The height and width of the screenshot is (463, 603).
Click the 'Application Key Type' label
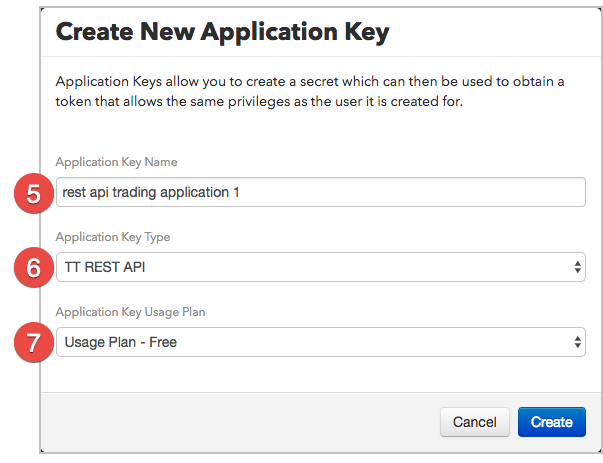[x=113, y=237]
